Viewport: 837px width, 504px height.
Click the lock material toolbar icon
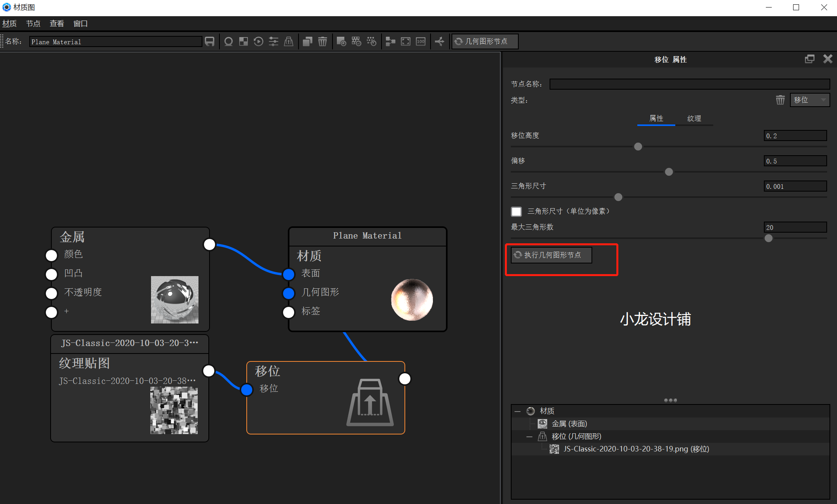coord(289,41)
